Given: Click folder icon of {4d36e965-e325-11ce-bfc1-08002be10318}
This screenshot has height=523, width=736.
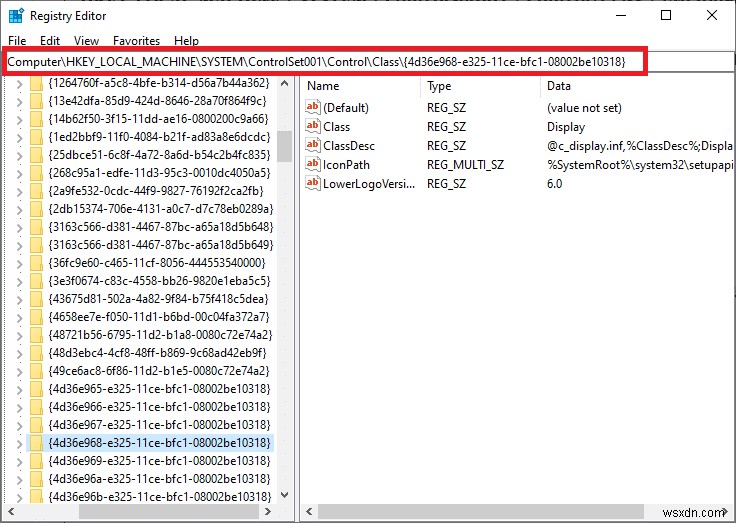Looking at the screenshot, I should coord(36,389).
